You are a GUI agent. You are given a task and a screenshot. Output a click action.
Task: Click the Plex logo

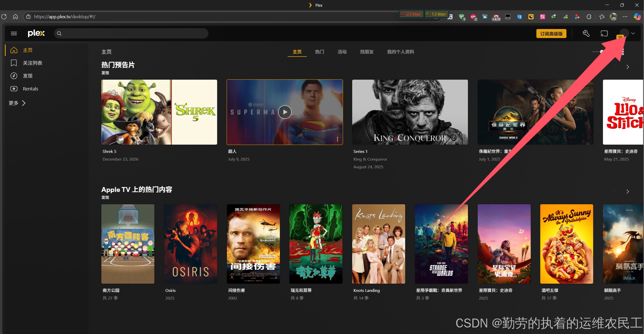36,33
